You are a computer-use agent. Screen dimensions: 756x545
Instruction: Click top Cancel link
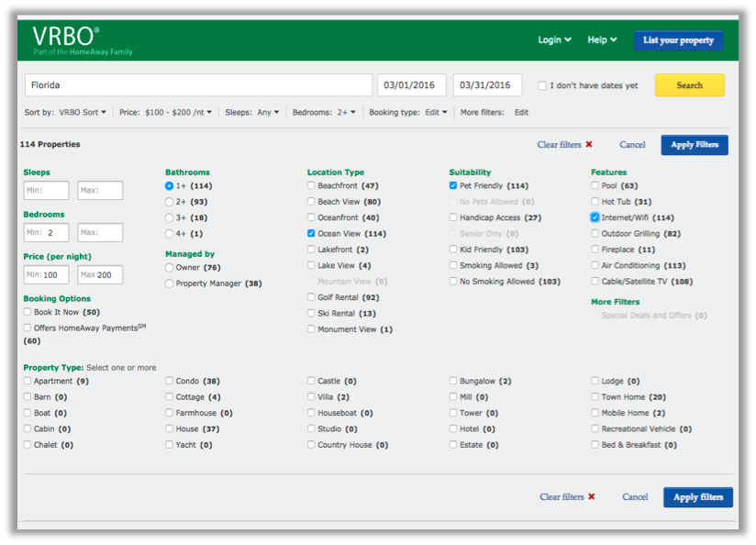click(632, 144)
